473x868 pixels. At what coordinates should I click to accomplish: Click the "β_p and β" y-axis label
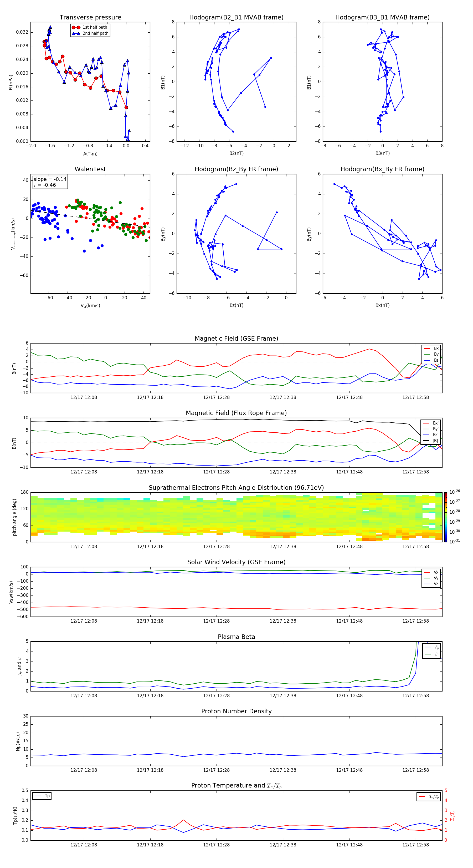[x=19, y=666]
